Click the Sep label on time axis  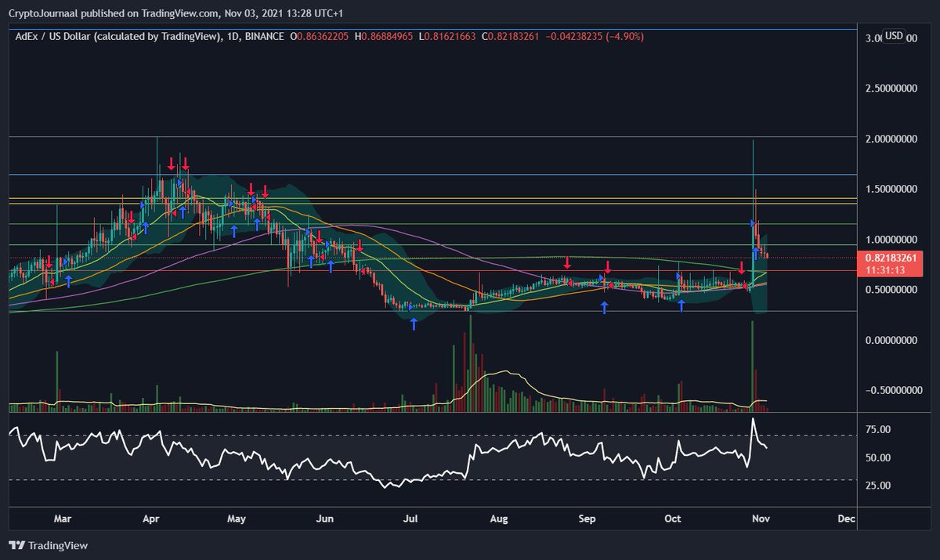tap(589, 518)
